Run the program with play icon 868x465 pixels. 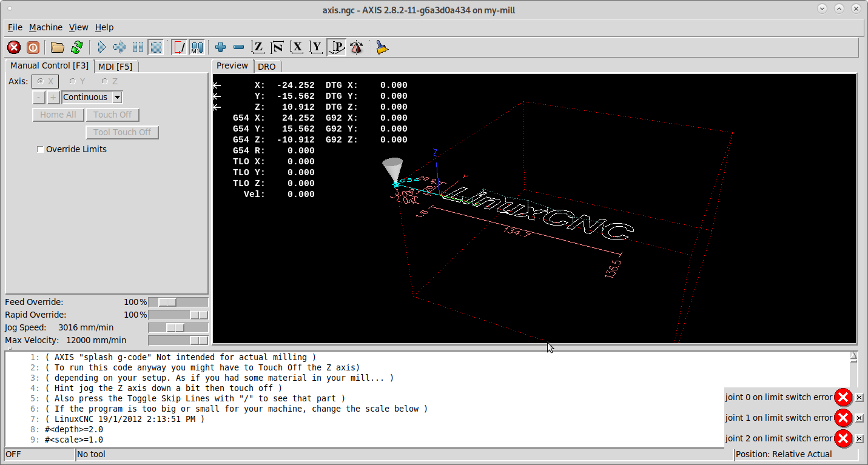click(102, 47)
